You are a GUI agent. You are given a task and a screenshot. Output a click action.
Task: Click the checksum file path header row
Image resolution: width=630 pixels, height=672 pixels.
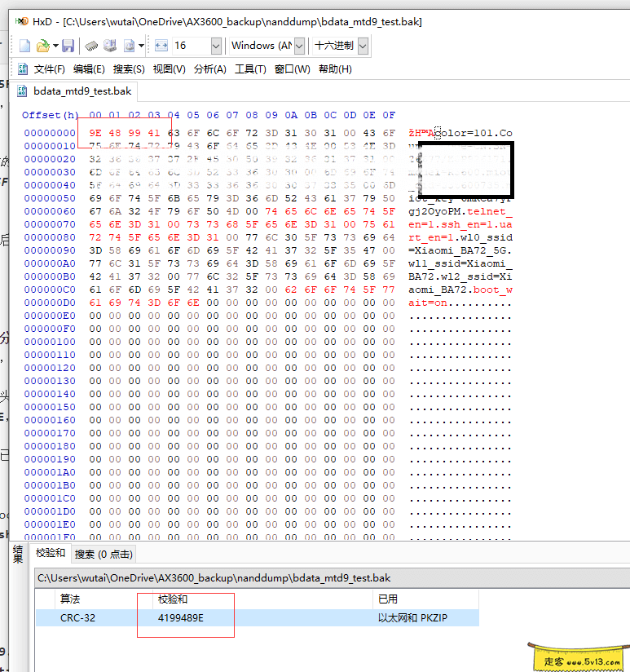coord(333,578)
